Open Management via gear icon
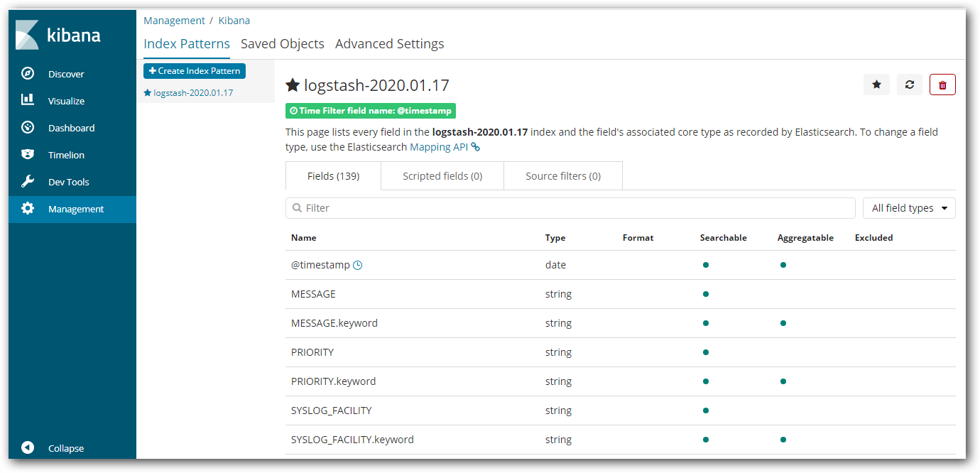The width and height of the screenshot is (980, 473). point(28,209)
